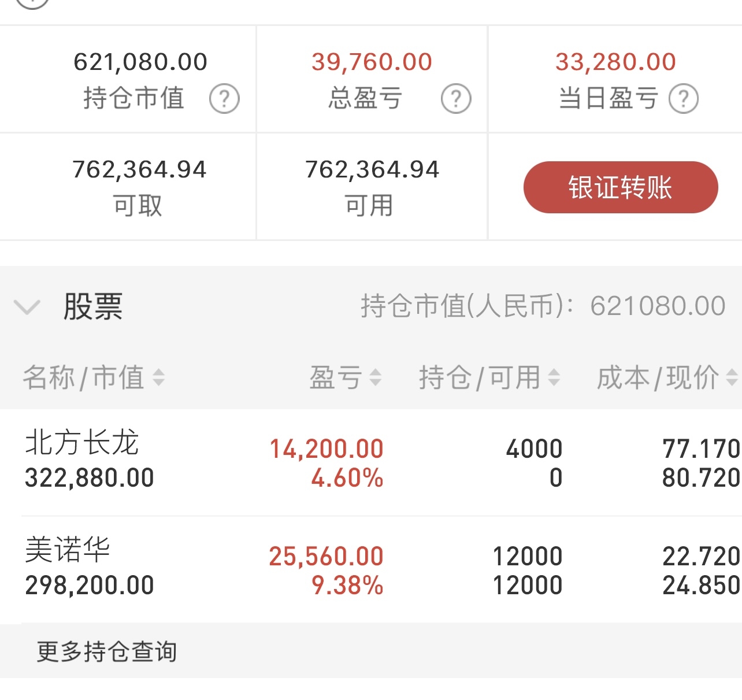Open 美诺华 stock holding row

click(371, 570)
